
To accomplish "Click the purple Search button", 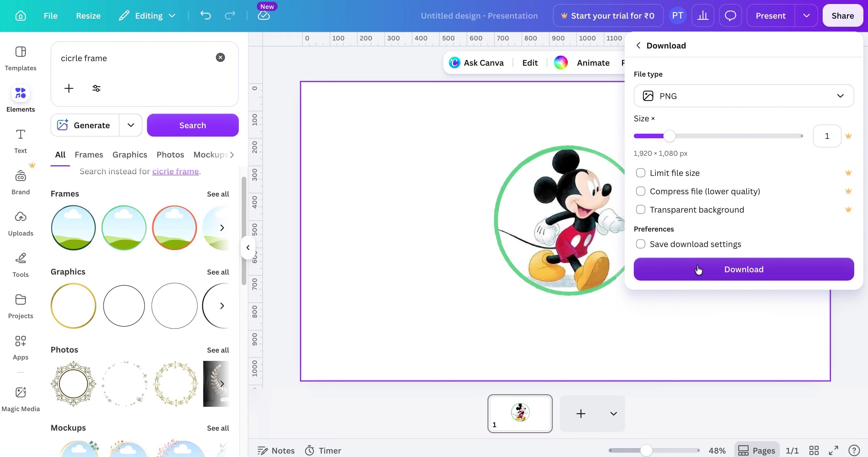I will [193, 125].
